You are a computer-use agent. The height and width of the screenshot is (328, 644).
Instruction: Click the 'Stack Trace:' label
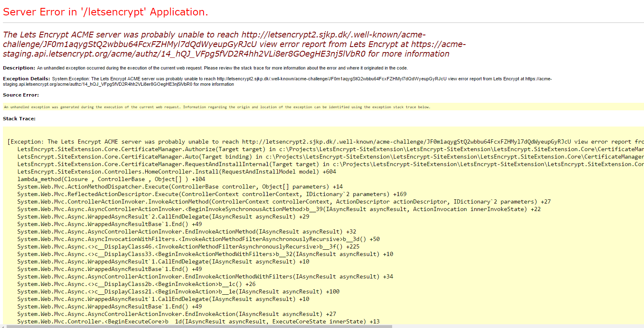coord(19,119)
